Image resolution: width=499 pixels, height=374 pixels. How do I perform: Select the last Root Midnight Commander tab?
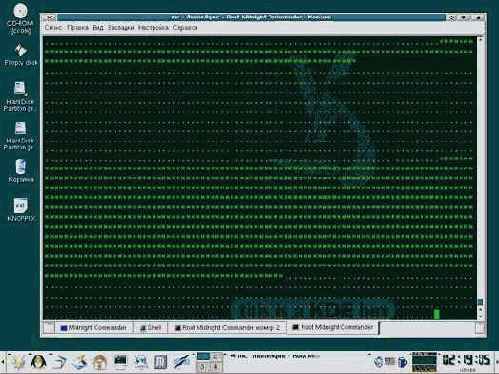pyautogui.click(x=333, y=327)
